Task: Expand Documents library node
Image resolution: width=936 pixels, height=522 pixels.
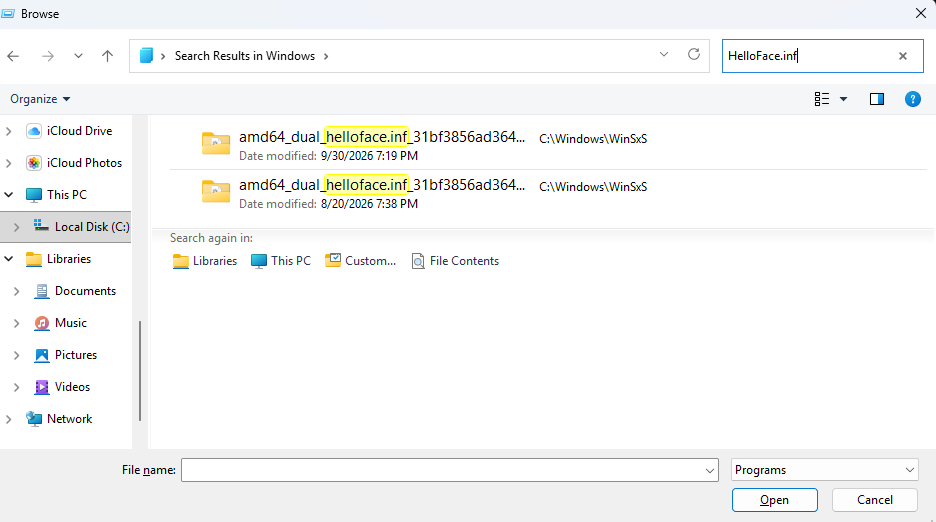Action: coord(16,291)
